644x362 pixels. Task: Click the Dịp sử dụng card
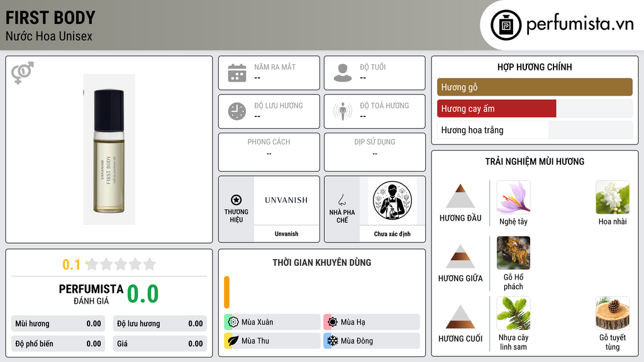pyautogui.click(x=375, y=152)
